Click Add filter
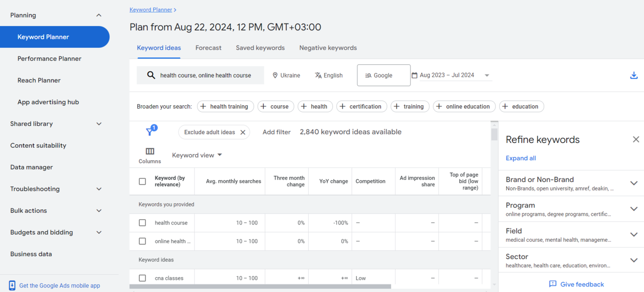The height and width of the screenshot is (292, 644). [x=276, y=132]
